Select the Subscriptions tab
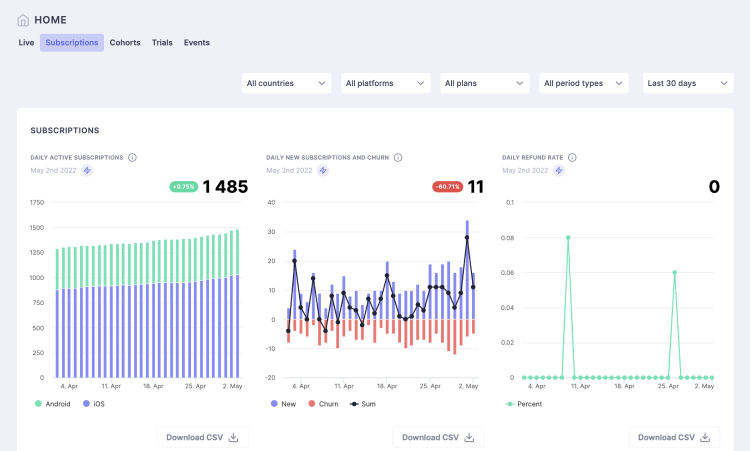This screenshot has height=451, width=750. click(72, 43)
